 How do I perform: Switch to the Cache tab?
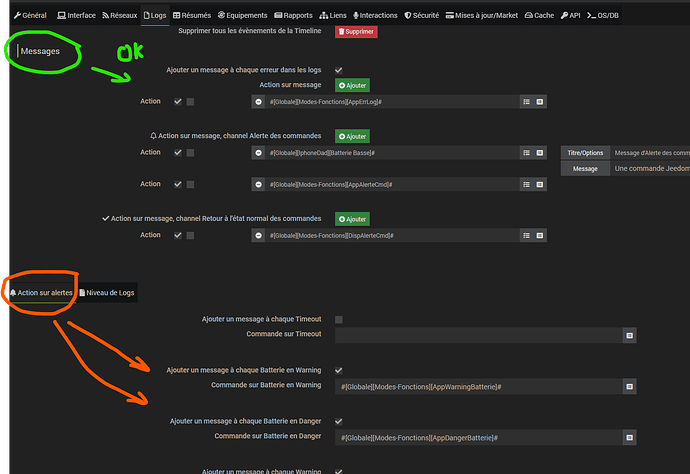[x=540, y=15]
